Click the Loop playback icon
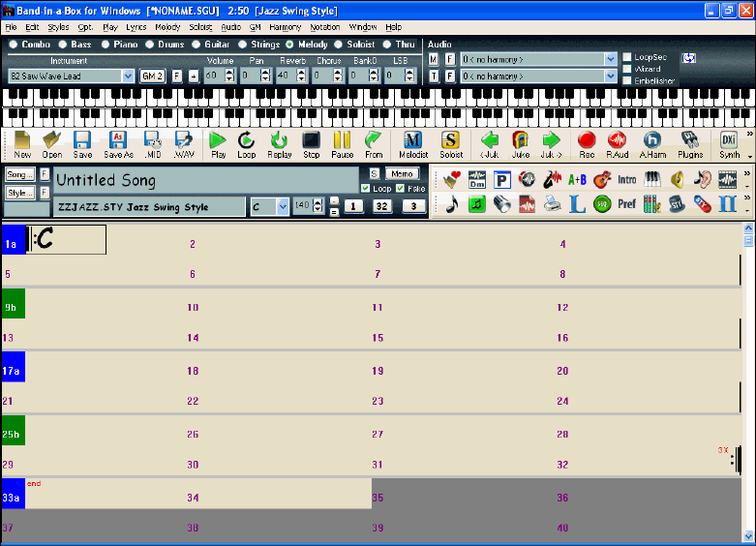Image resolution: width=756 pixels, height=546 pixels. [x=247, y=144]
